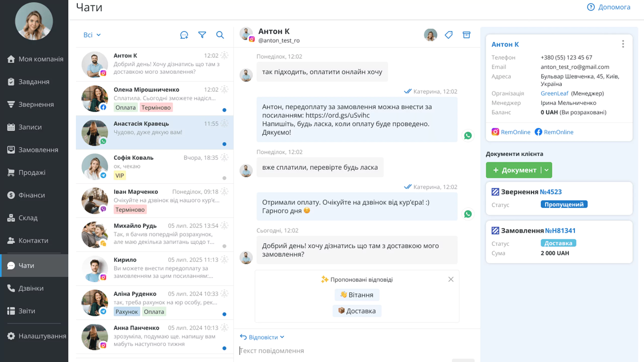This screenshot has height=362, width=644.
Task: Expand the Відповісти reply mode dropdown
Action: (x=262, y=337)
